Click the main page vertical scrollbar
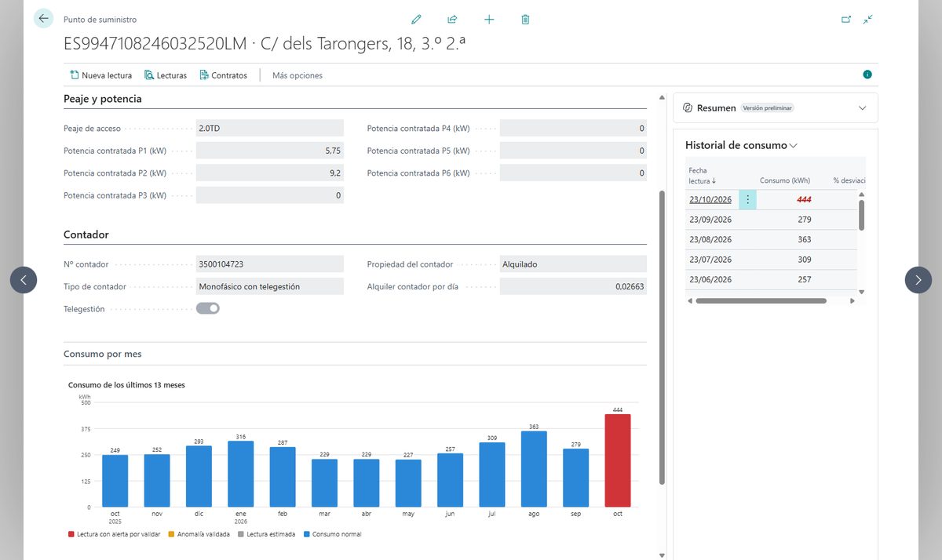This screenshot has width=942, height=560. [x=663, y=337]
